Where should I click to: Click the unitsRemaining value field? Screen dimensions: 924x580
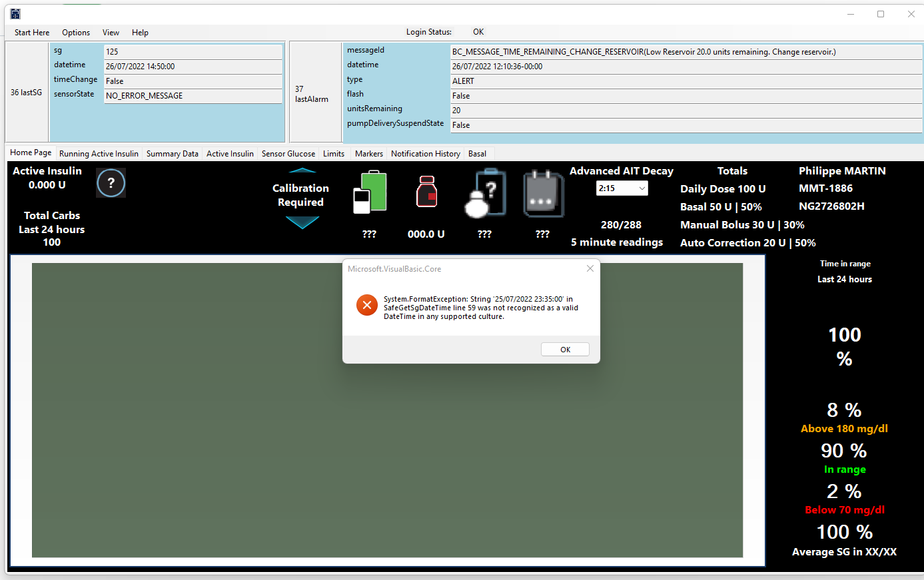coord(685,109)
